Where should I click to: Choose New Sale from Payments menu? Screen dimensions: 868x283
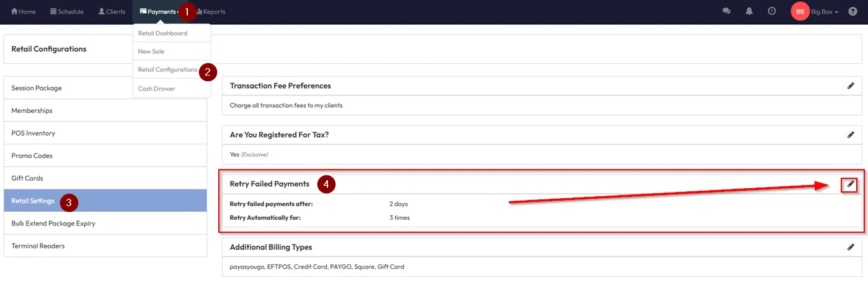point(151,51)
